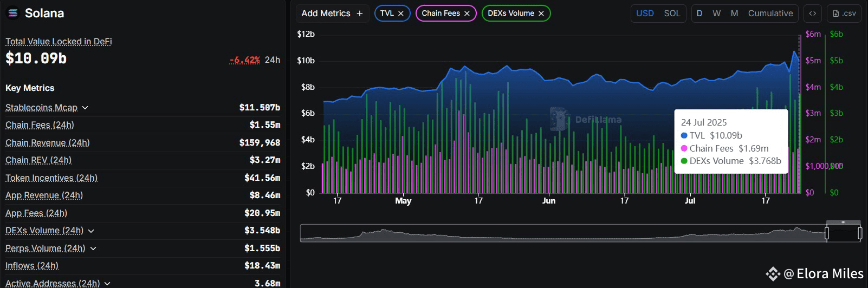Screen dimensions: 868x288
Task: Click the $6b label on volume axis
Action: pos(837,34)
